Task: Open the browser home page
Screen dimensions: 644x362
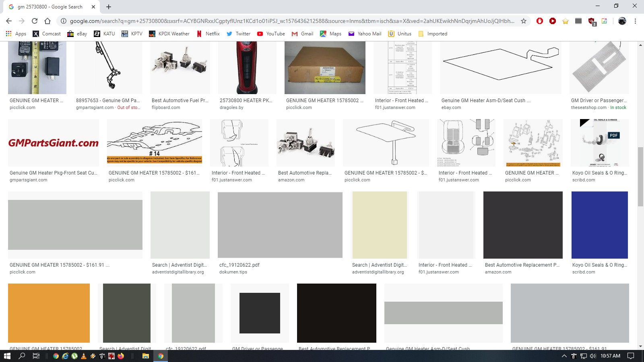Action: pos(47,21)
